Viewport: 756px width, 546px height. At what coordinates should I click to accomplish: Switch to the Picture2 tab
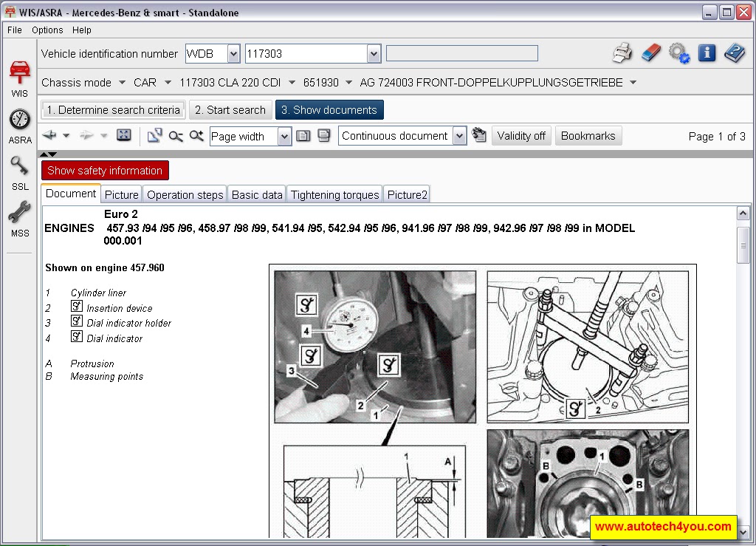408,194
